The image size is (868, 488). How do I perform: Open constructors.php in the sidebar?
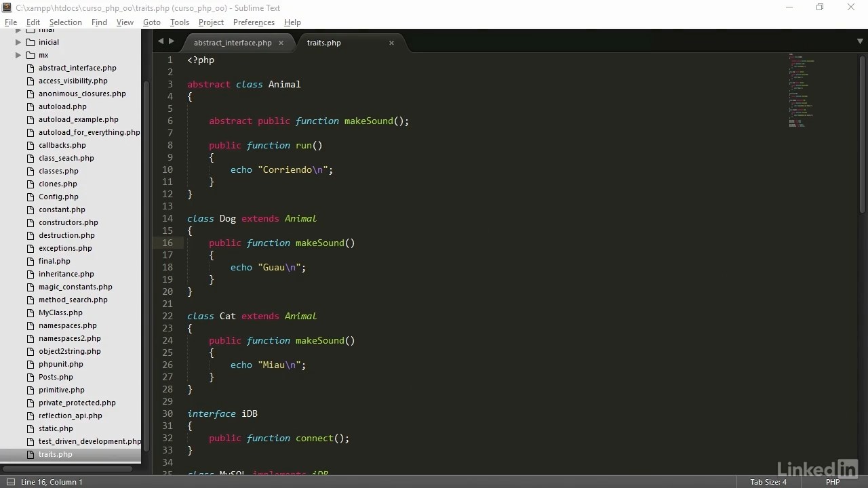coord(68,222)
